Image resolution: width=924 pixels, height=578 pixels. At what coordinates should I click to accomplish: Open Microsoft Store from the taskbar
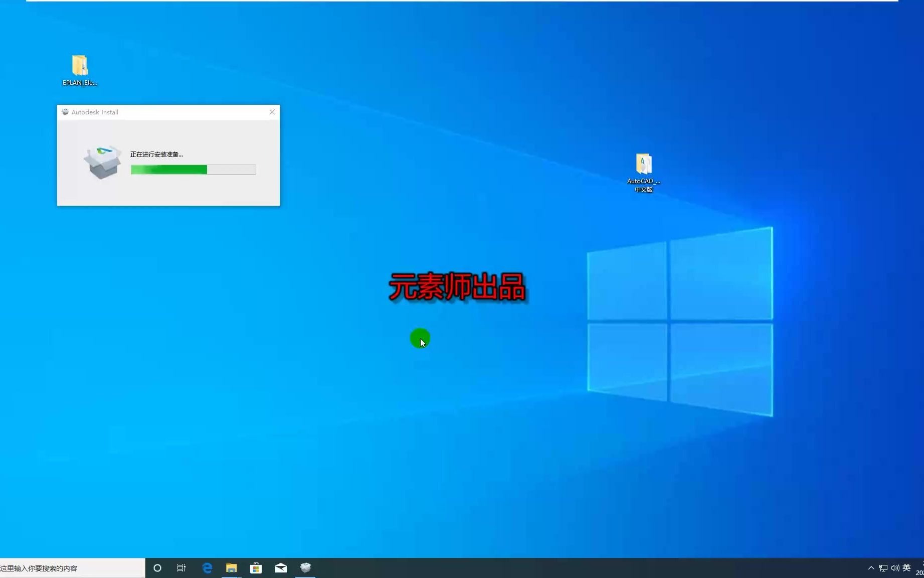coord(256,568)
